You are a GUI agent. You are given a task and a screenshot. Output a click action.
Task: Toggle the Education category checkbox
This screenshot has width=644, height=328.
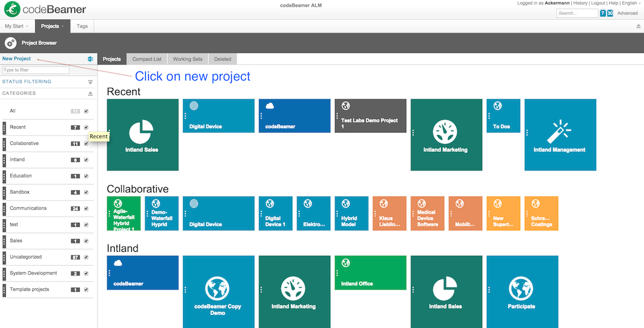pos(86,176)
